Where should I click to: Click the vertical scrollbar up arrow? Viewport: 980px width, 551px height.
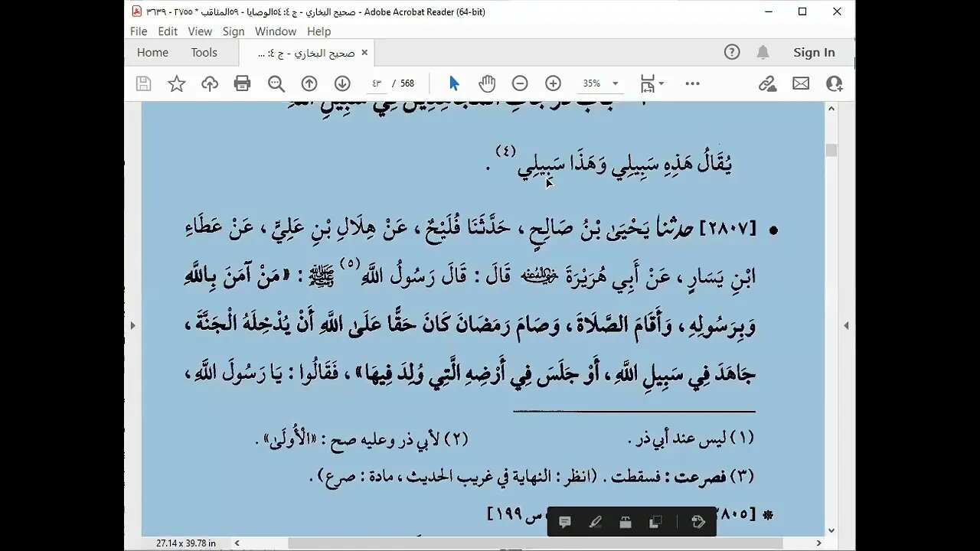831,108
